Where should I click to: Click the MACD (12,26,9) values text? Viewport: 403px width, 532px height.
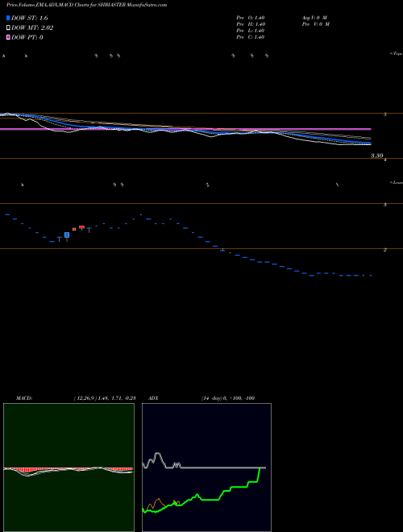pos(105,398)
